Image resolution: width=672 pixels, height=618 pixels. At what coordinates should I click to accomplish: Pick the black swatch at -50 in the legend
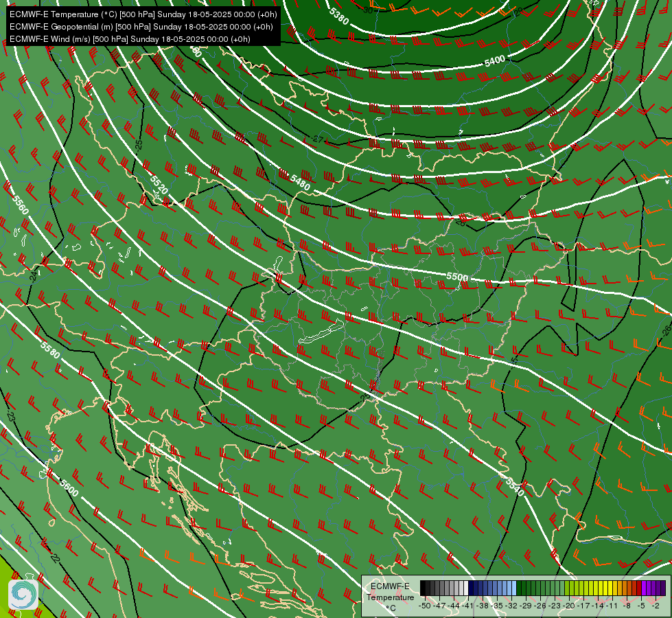click(x=423, y=588)
